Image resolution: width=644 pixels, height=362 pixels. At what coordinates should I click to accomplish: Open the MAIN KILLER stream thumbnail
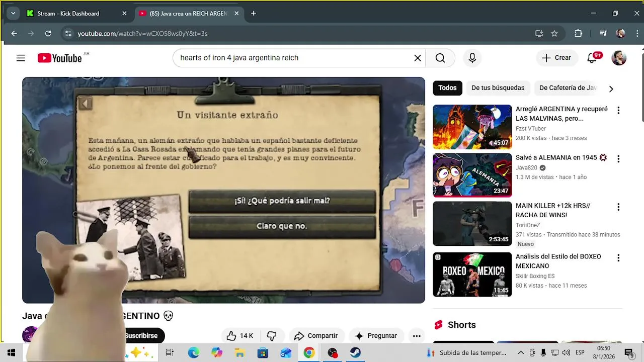click(472, 224)
